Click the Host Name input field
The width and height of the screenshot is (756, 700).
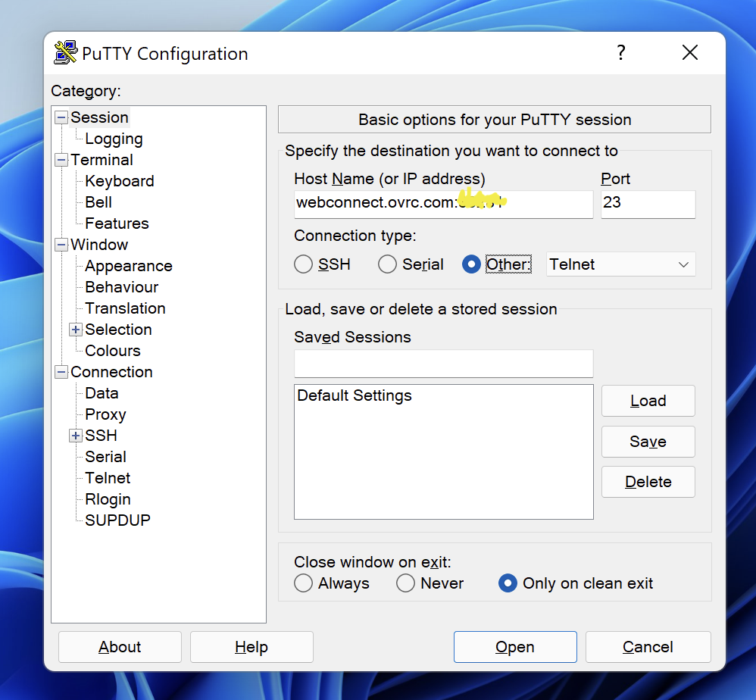444,205
